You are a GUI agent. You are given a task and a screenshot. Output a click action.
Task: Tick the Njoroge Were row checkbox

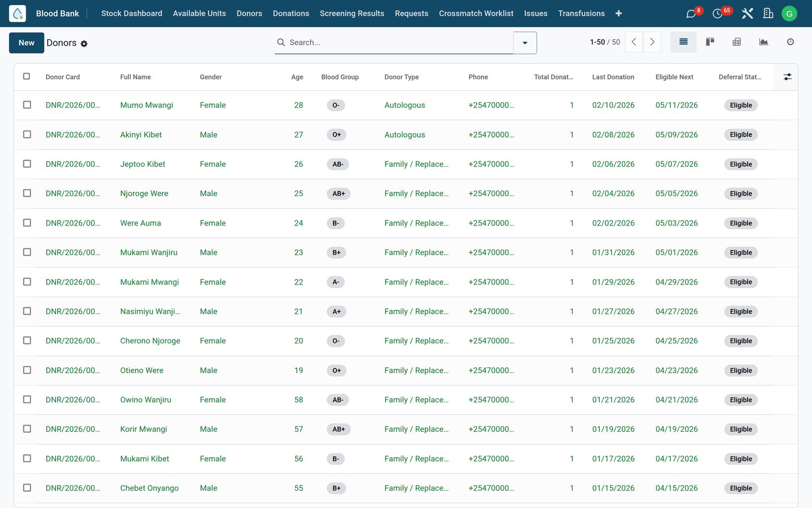[27, 193]
